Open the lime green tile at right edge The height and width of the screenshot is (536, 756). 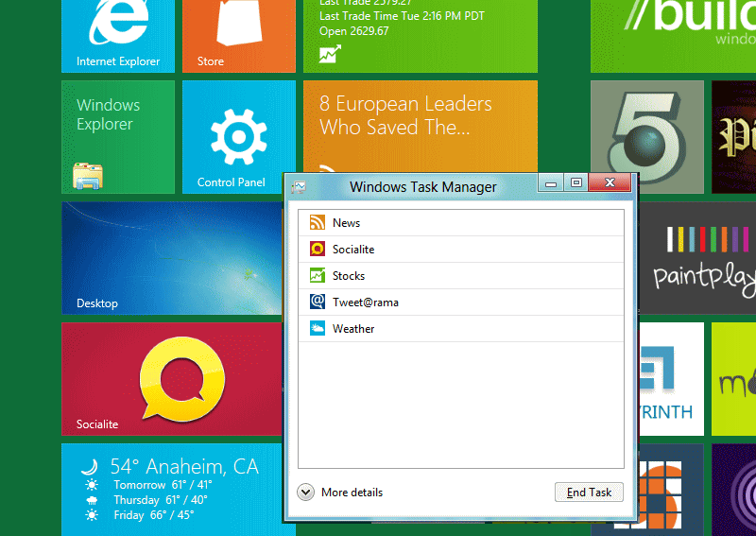[x=734, y=379]
